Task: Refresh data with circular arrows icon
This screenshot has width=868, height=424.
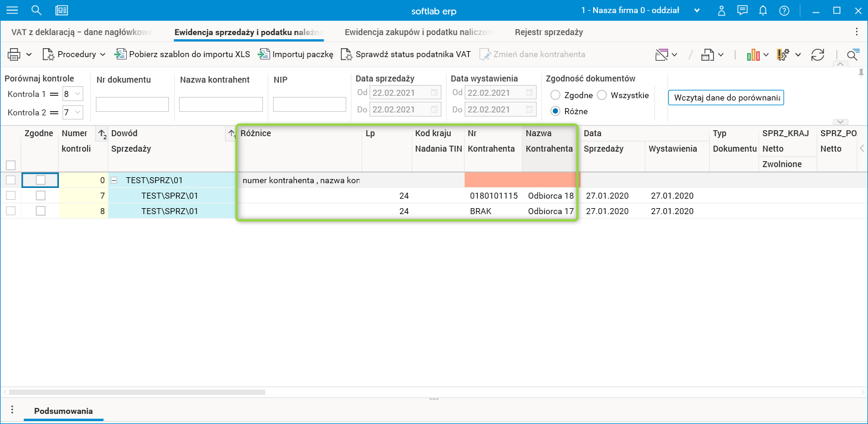Action: pos(817,55)
